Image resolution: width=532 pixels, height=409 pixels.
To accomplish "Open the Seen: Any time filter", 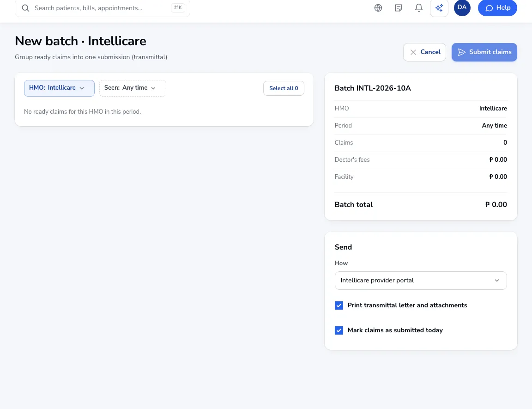I will coord(133,88).
